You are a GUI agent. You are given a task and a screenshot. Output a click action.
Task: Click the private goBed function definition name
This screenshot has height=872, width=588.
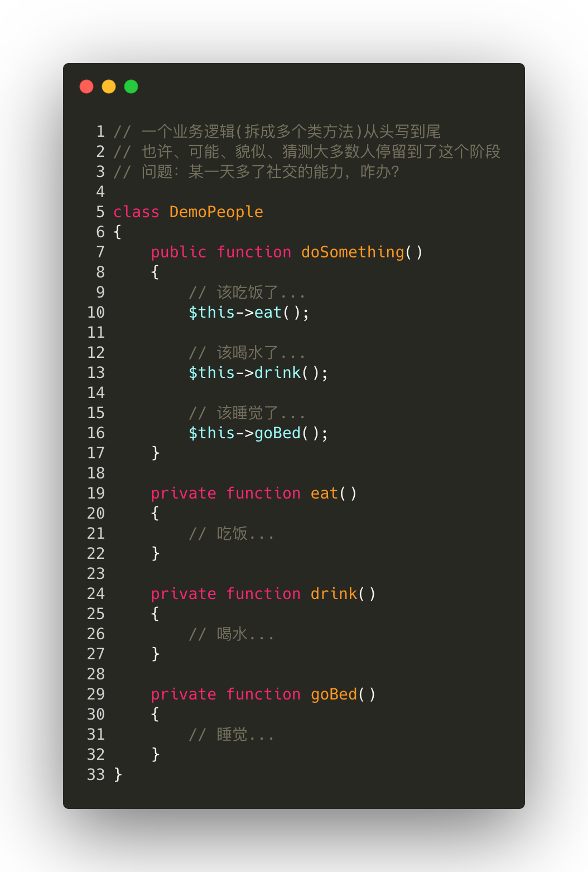pyautogui.click(x=334, y=694)
